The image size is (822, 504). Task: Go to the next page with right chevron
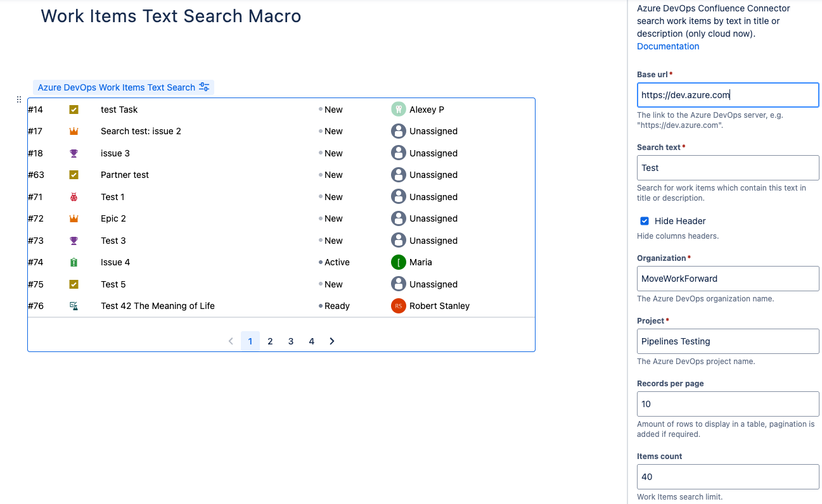332,341
